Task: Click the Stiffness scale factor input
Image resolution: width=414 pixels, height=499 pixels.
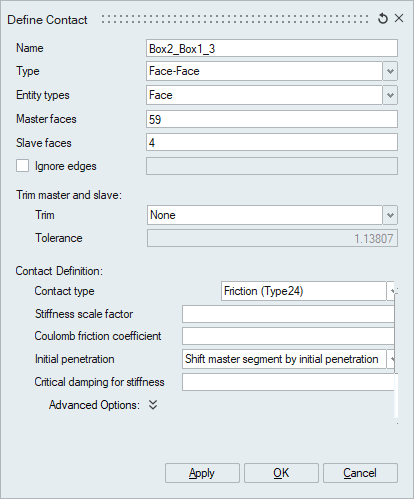Action: [x=288, y=314]
